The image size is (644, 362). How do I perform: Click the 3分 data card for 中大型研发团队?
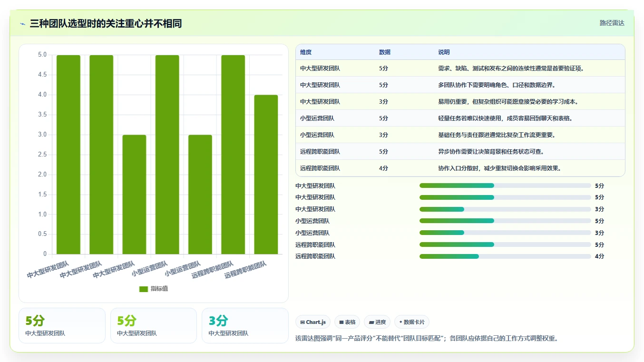[x=245, y=325]
